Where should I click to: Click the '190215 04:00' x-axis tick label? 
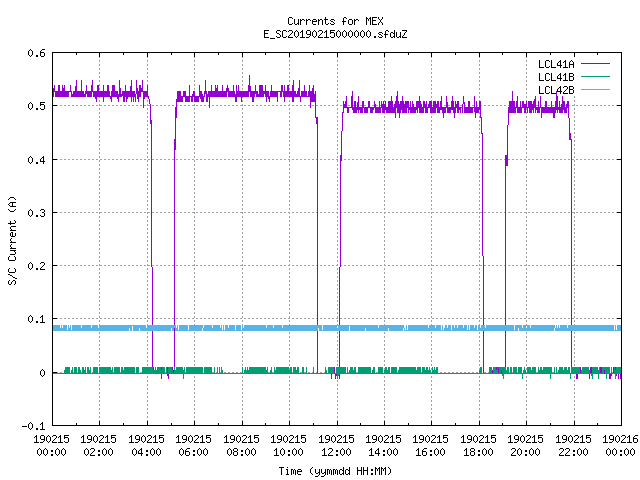[x=146, y=445]
